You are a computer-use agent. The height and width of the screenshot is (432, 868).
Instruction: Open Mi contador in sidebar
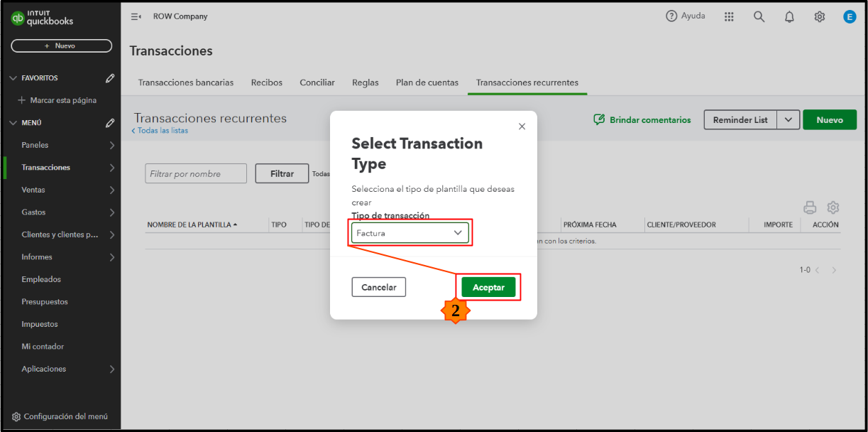click(x=43, y=347)
